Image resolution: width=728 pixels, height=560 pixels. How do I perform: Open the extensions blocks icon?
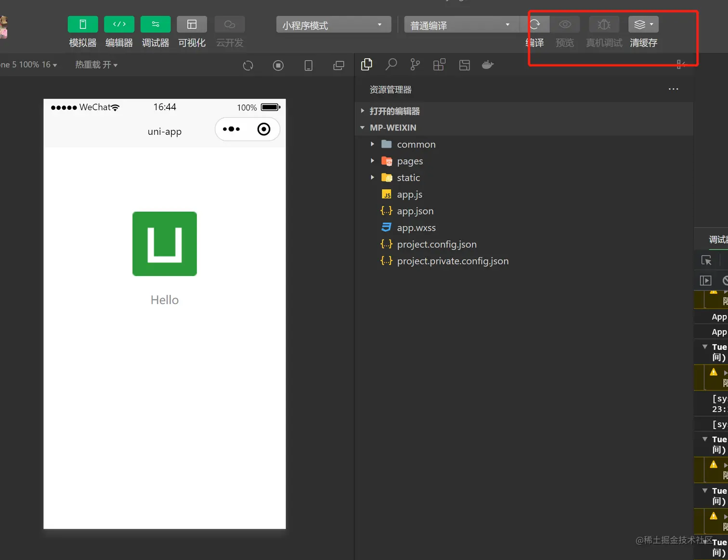coord(439,65)
